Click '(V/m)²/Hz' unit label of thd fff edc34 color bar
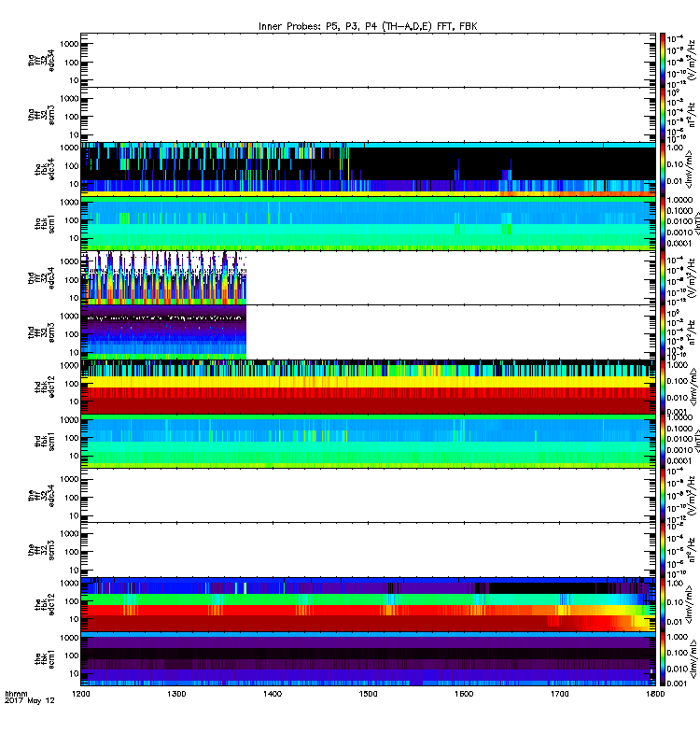 coord(693,277)
